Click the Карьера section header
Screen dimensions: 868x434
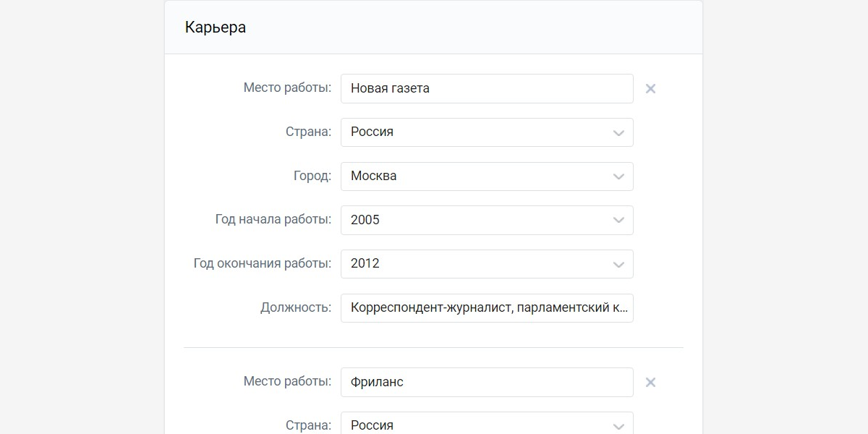(216, 27)
